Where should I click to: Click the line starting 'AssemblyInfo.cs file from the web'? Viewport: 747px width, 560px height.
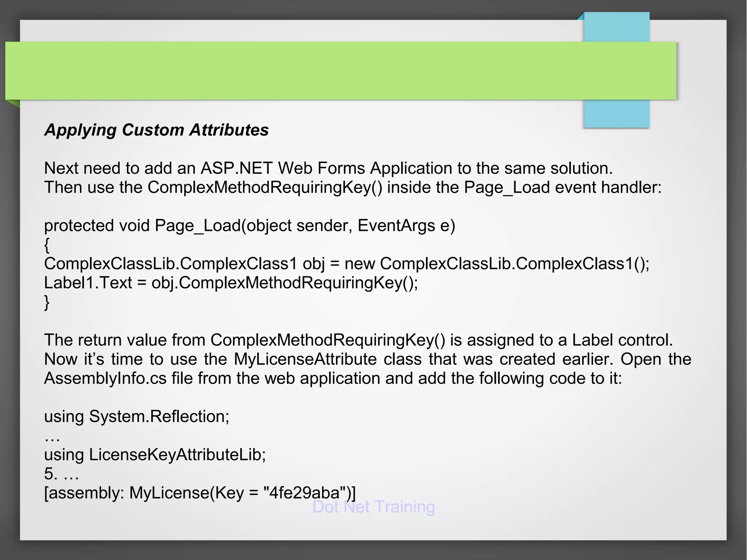(x=333, y=379)
